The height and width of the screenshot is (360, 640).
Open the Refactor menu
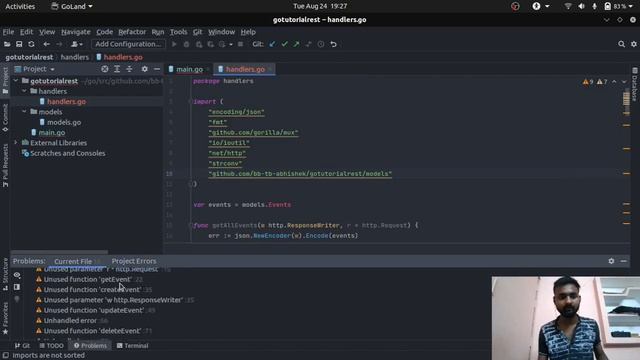coord(132,32)
